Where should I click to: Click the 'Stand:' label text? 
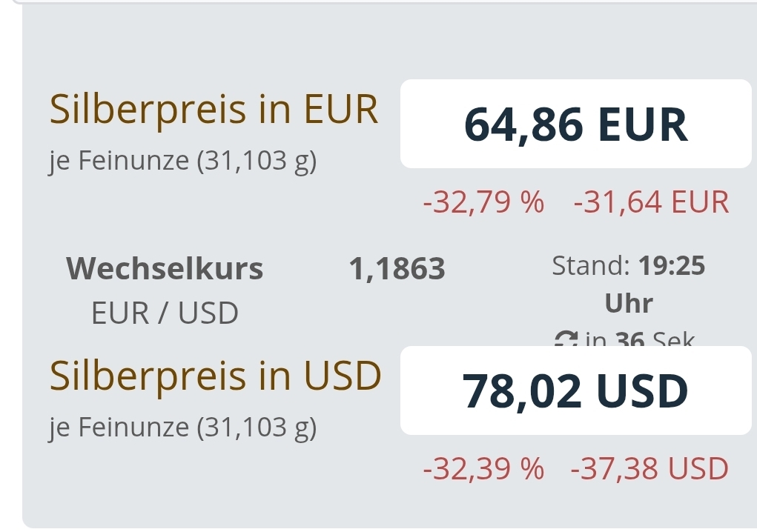pyautogui.click(x=592, y=265)
